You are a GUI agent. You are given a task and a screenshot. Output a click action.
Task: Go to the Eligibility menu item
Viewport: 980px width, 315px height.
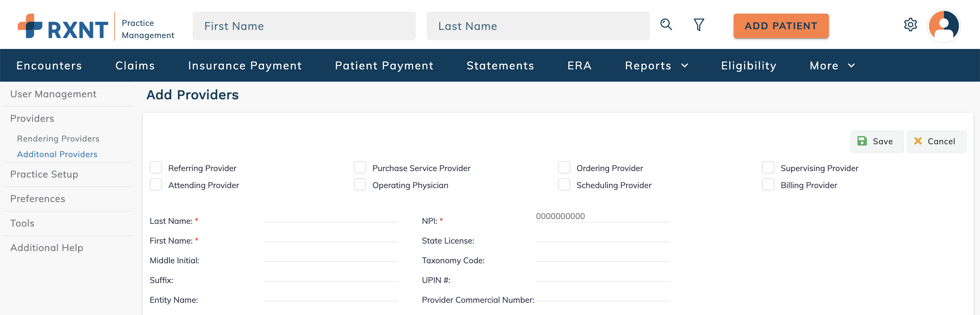coord(748,65)
